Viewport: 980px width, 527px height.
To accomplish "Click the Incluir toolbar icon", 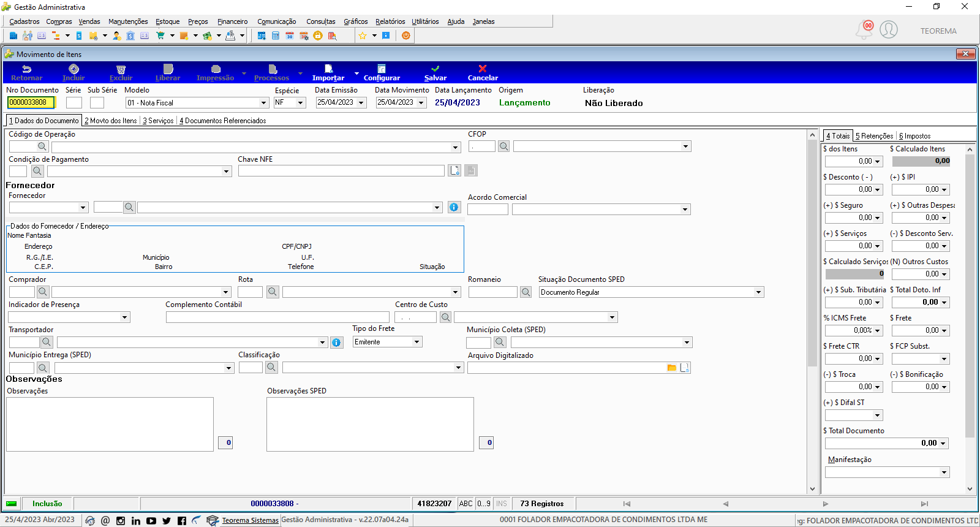I will point(73,73).
